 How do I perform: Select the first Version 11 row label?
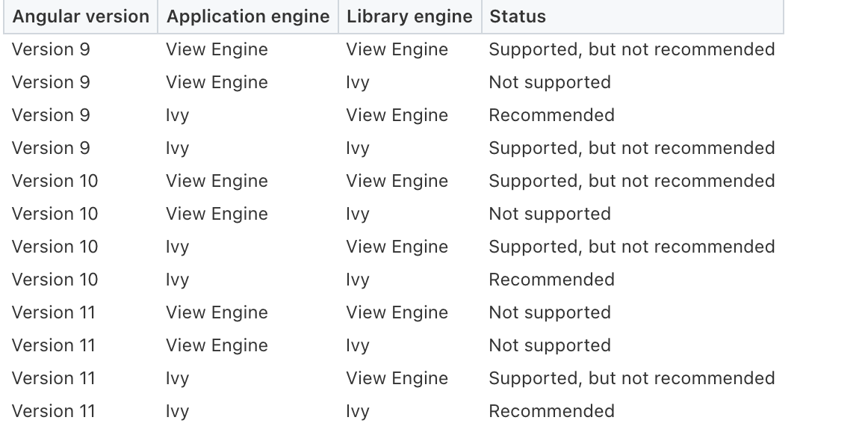pyautogui.click(x=53, y=312)
